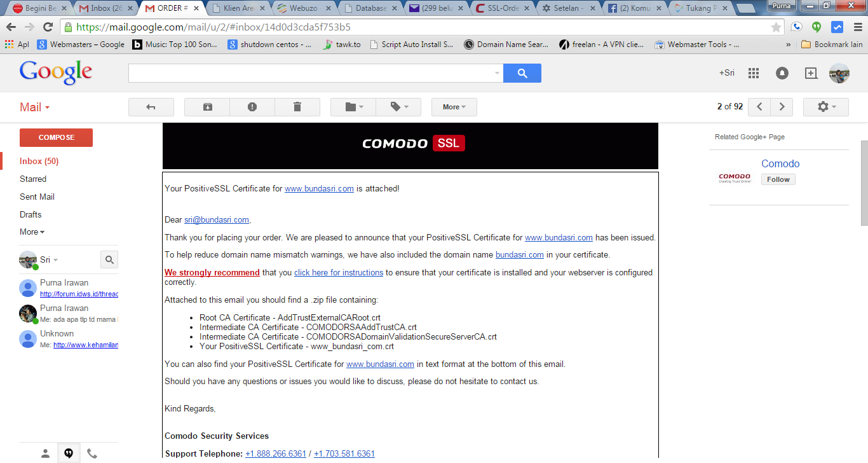Open the Move to folder dropdown

(x=353, y=107)
